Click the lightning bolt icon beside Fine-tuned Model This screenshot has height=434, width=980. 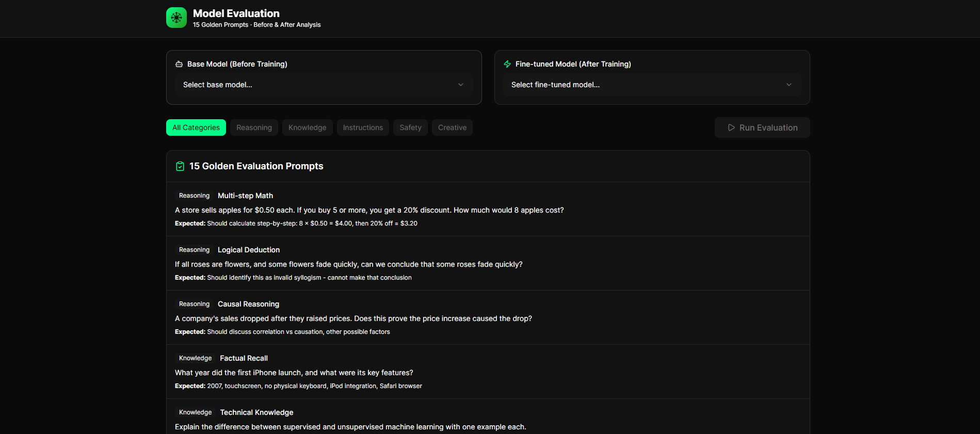[x=507, y=64]
